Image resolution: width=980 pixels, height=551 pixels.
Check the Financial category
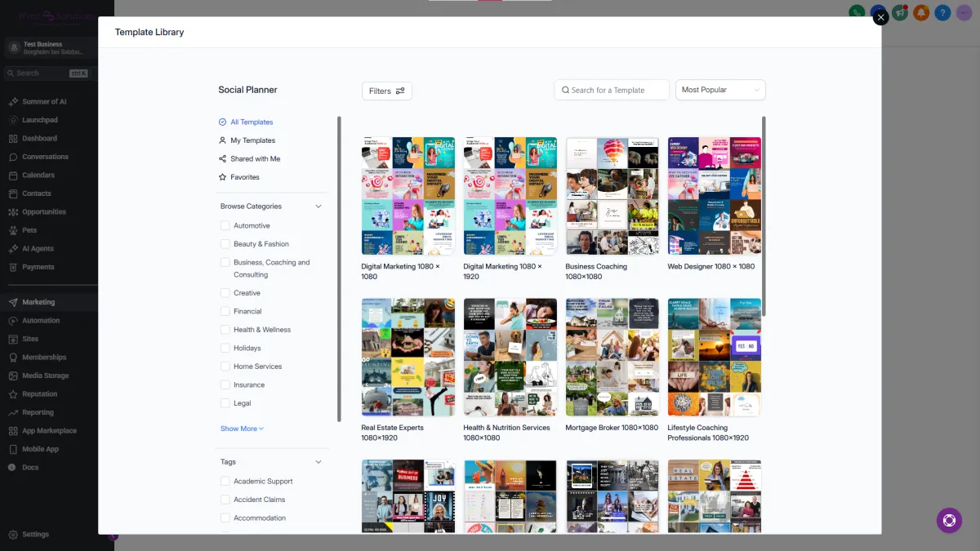tap(225, 312)
